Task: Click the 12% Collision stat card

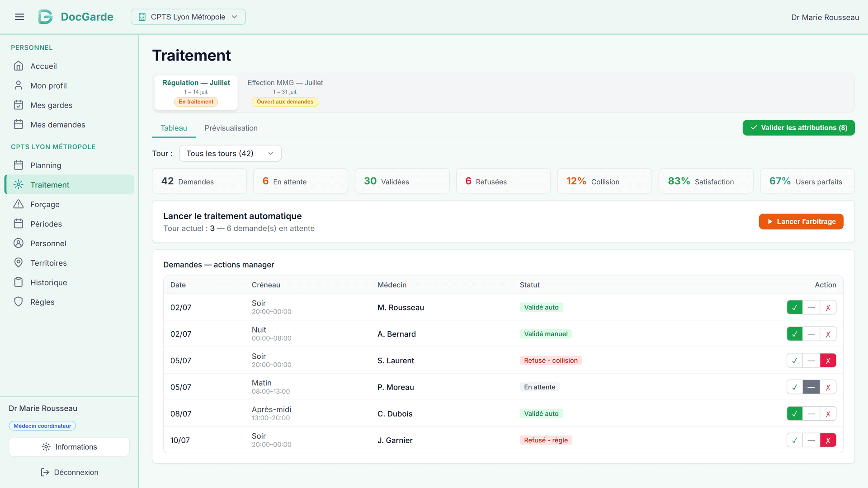Action: pyautogui.click(x=604, y=181)
